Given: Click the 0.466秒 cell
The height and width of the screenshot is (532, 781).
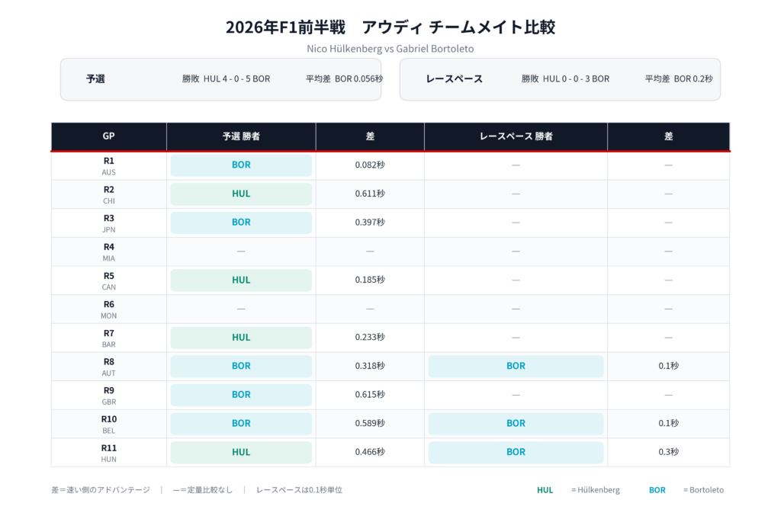Looking at the screenshot, I should click(370, 453).
